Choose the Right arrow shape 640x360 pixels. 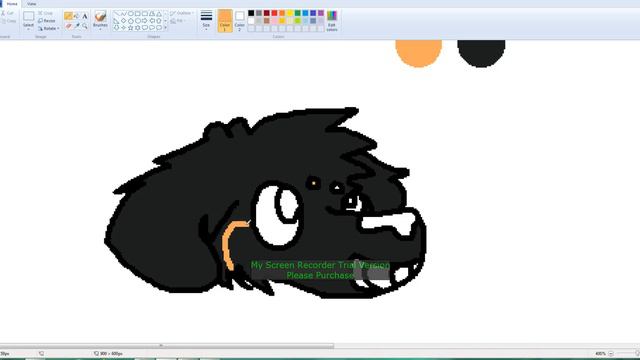point(144,20)
